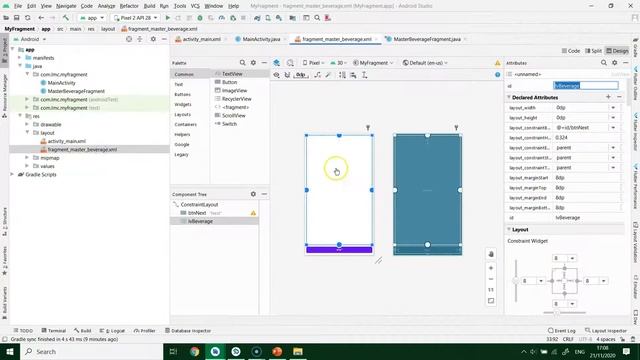Open the MyFragment theme dropdown
The width and height of the screenshot is (640, 360).
pos(373,63)
